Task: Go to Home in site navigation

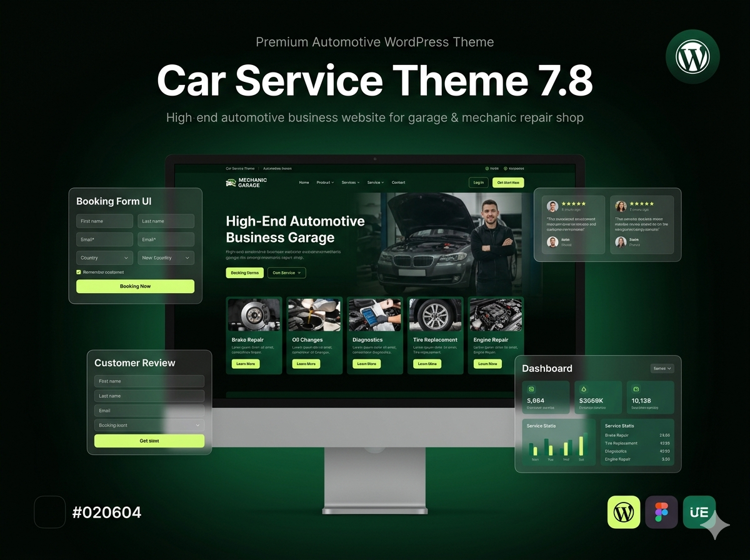Action: 304,182
